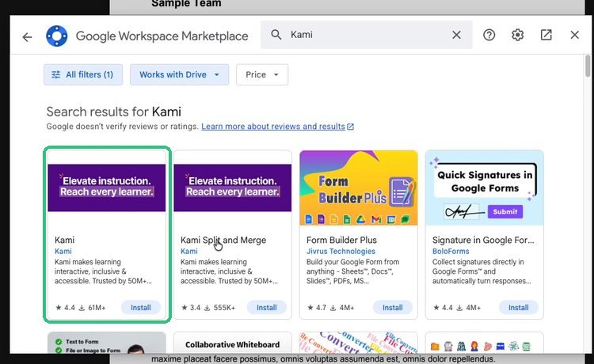The height and width of the screenshot is (364, 594).
Task: Open the help question mark icon
Action: click(489, 35)
